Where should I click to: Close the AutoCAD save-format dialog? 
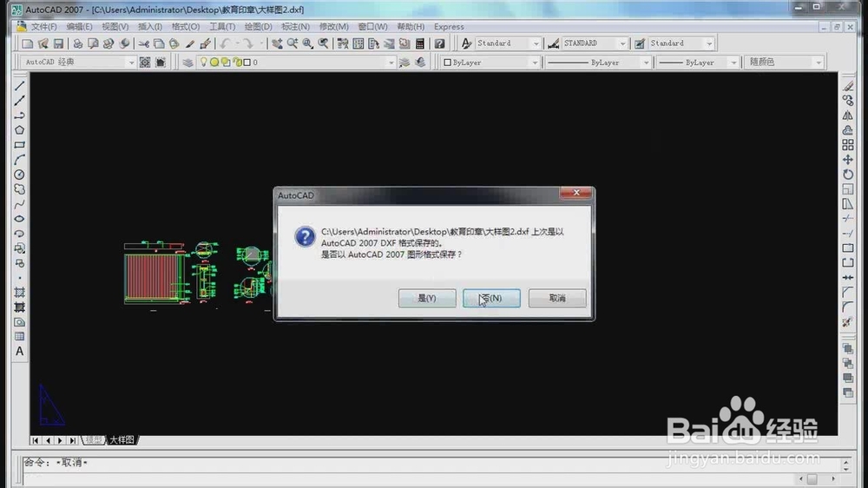coord(575,193)
